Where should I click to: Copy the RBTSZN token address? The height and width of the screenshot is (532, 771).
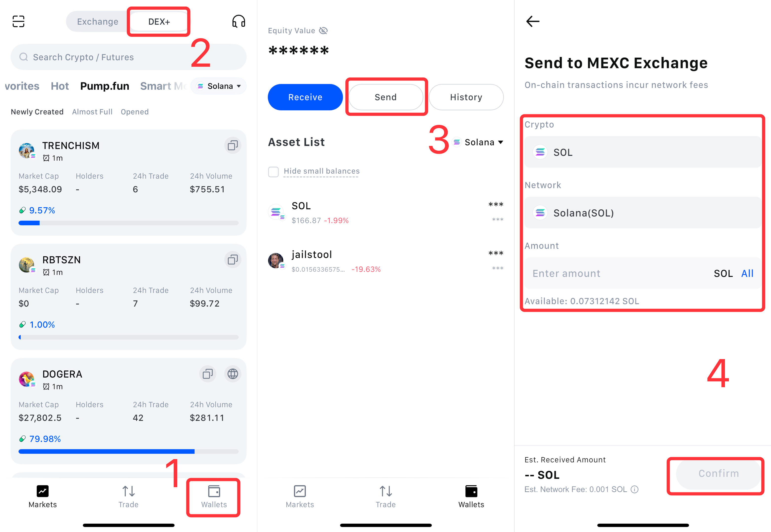click(x=232, y=260)
